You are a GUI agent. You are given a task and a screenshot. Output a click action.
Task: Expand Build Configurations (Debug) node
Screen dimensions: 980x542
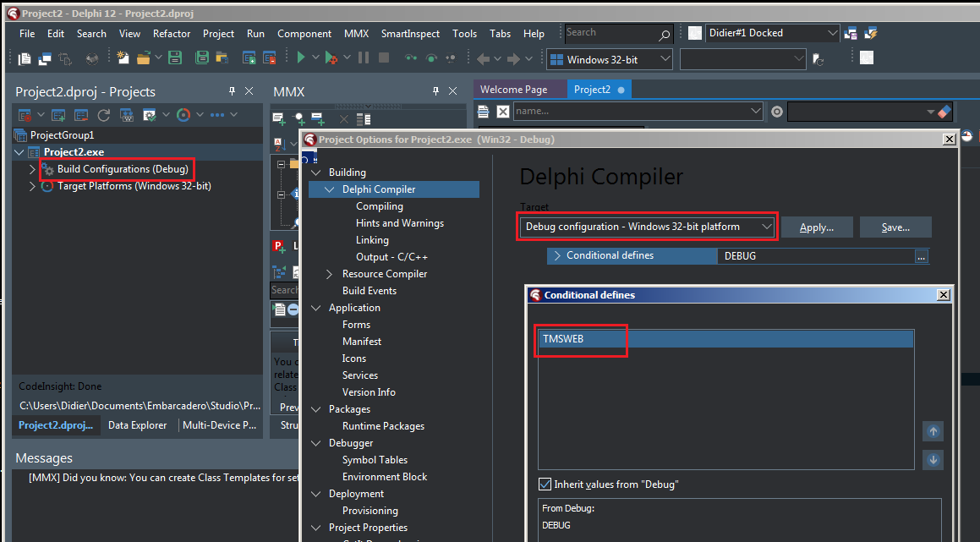[32, 169]
